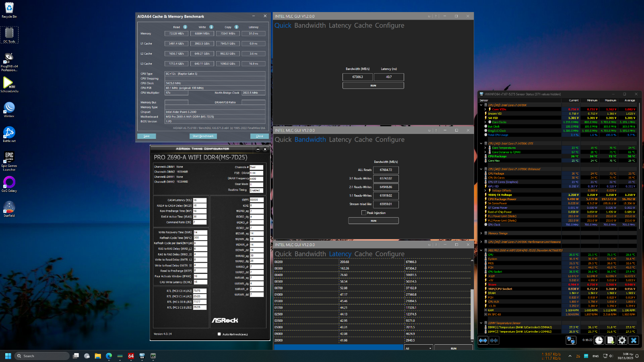Click RUN in the Quick MLC window
This screenshot has height=362, width=644.
(x=373, y=85)
